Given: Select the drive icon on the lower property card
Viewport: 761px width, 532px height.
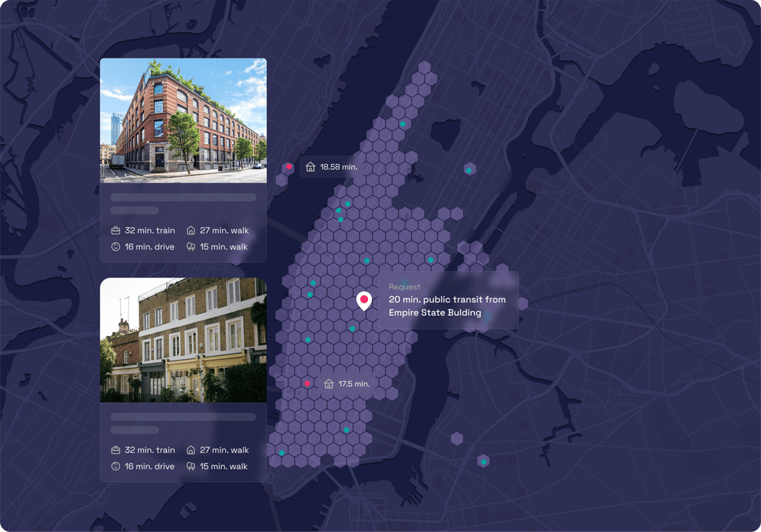Looking at the screenshot, I should point(115,466).
